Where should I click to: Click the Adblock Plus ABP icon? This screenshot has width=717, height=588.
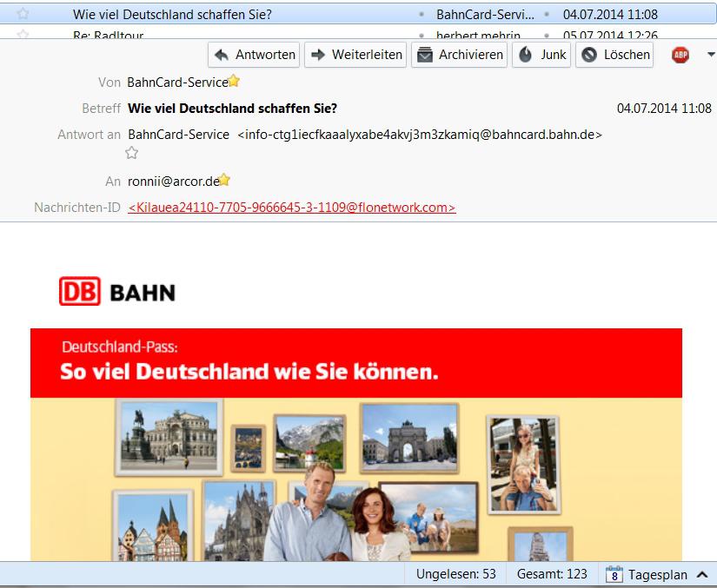pyautogui.click(x=680, y=55)
